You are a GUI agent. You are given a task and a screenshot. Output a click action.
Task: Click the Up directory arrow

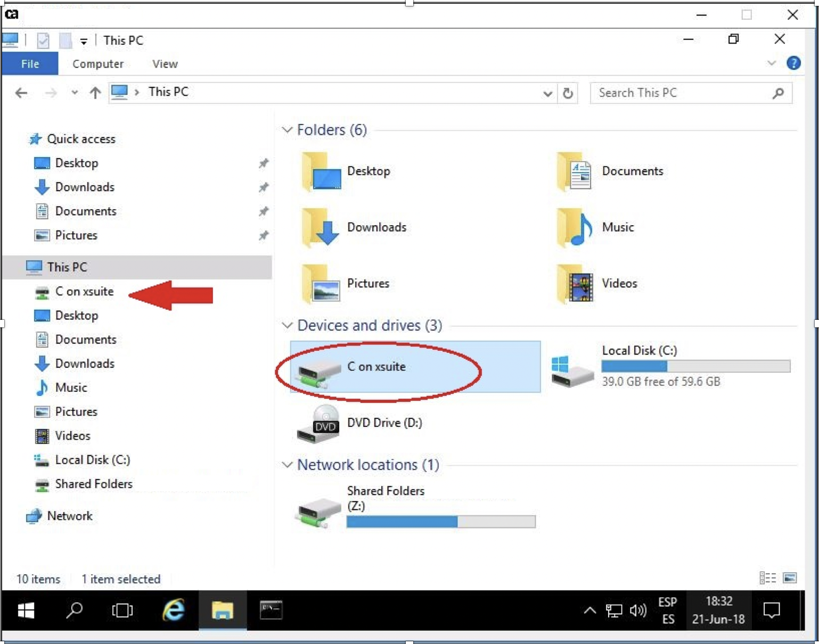[95, 93]
